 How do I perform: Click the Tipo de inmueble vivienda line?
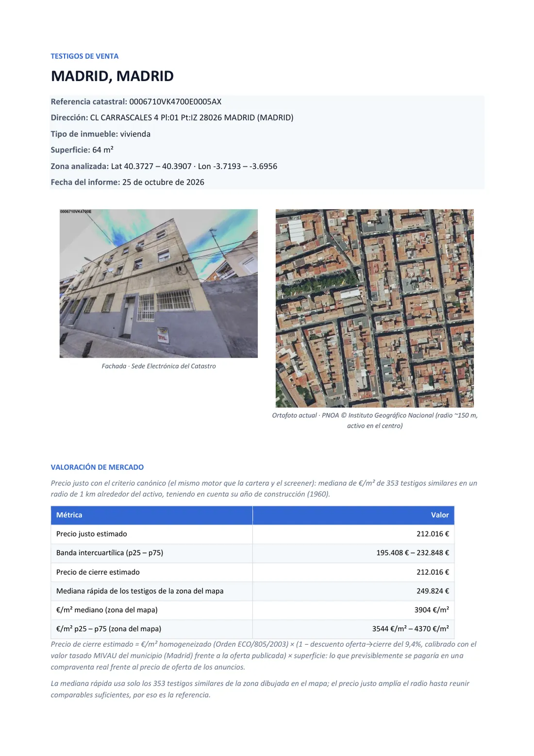100,134
